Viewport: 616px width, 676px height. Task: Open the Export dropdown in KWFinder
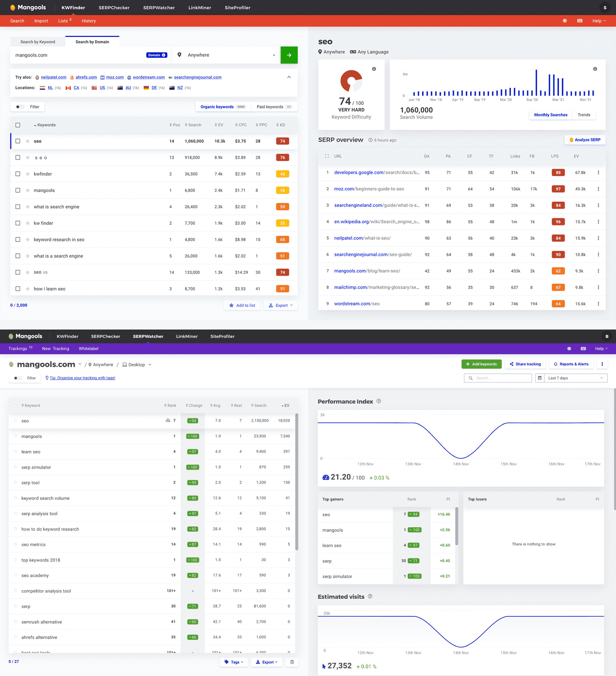pyautogui.click(x=281, y=305)
